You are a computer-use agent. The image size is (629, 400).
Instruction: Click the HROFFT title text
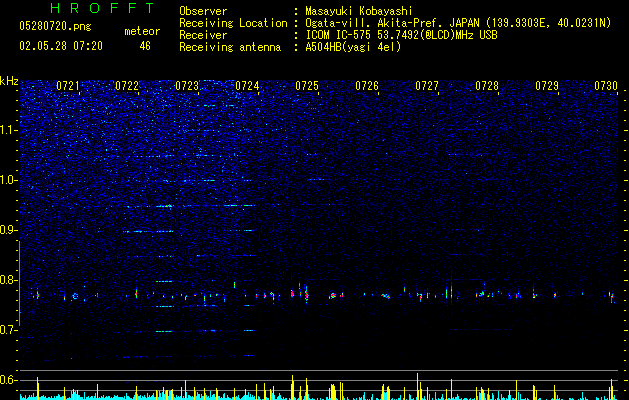point(103,8)
